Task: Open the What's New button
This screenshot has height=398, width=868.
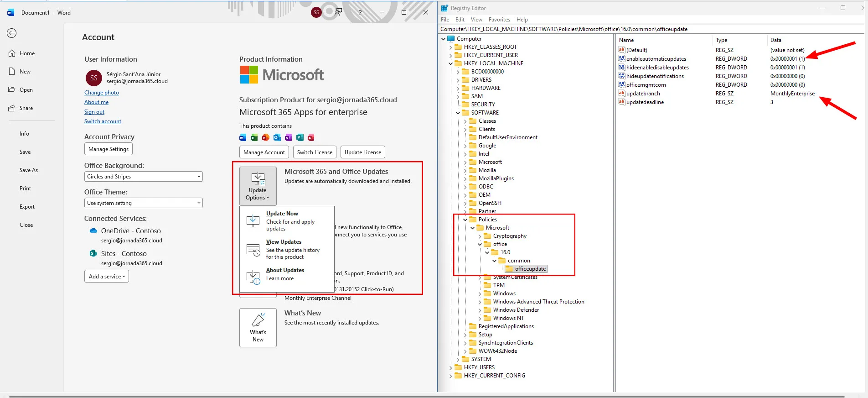Action: pos(258,328)
